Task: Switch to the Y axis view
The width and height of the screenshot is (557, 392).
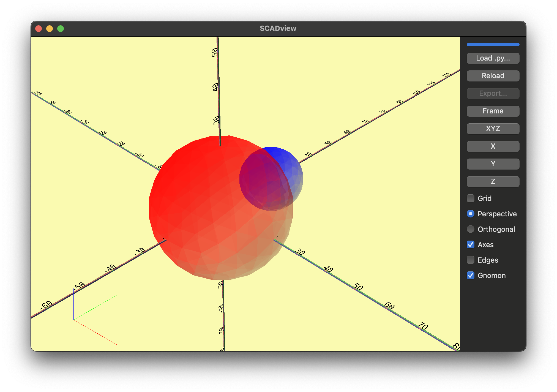Action: click(493, 164)
